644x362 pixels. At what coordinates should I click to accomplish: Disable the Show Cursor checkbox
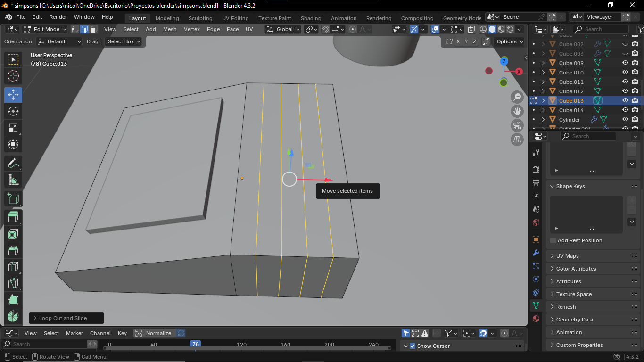(413, 346)
